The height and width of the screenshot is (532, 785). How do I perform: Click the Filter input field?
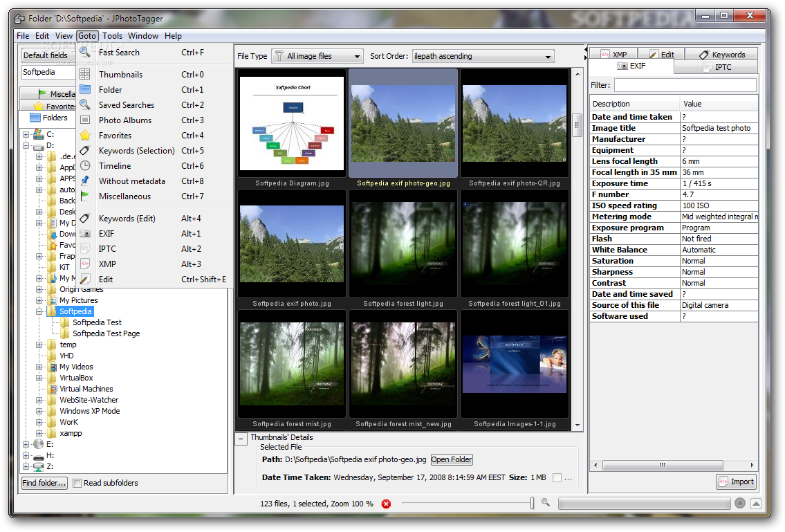click(x=685, y=85)
